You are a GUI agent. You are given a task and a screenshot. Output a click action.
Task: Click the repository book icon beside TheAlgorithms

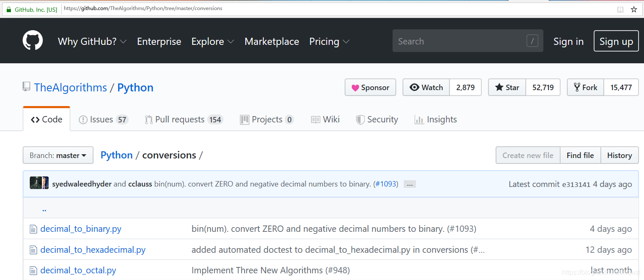27,87
